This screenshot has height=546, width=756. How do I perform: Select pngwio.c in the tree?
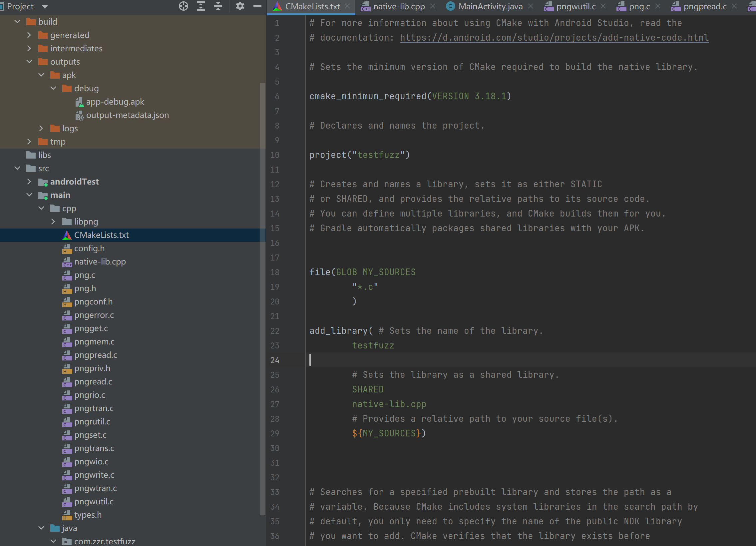(x=91, y=462)
